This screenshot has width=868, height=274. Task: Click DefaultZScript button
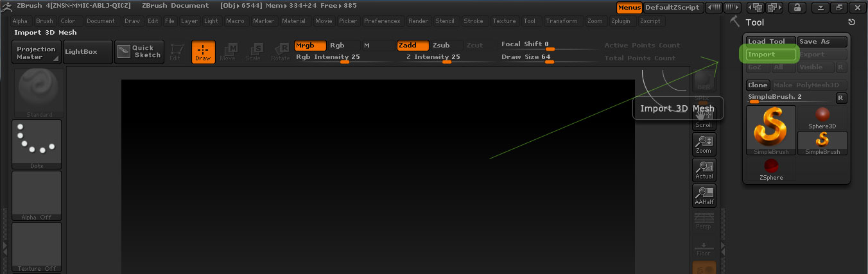click(673, 8)
